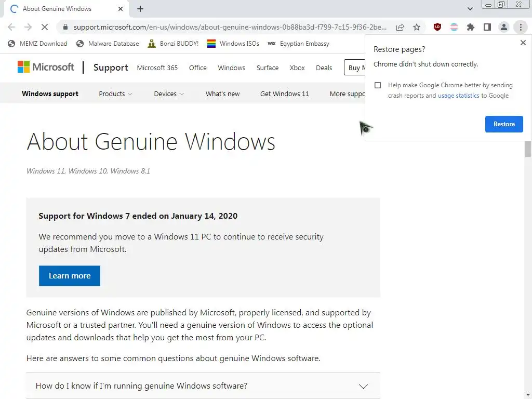Screen dimensions: 532x399
Task: Enable sending crash reports checkbox
Action: (378, 85)
